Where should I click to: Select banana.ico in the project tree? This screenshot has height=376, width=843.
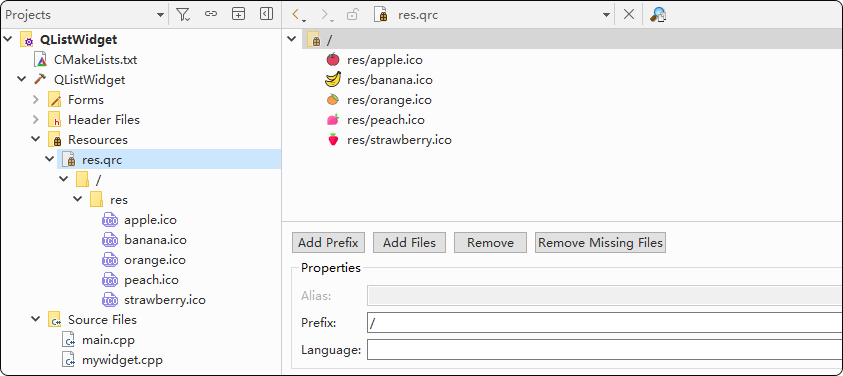point(155,239)
